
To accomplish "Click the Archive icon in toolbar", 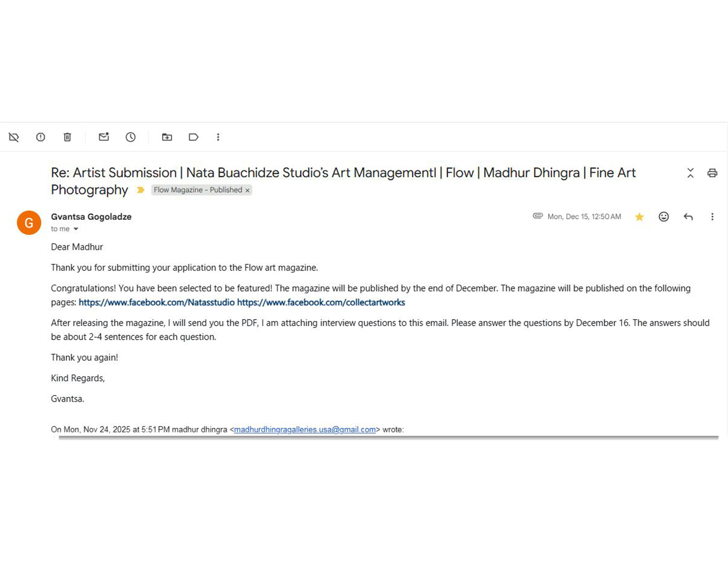I will pos(14,137).
